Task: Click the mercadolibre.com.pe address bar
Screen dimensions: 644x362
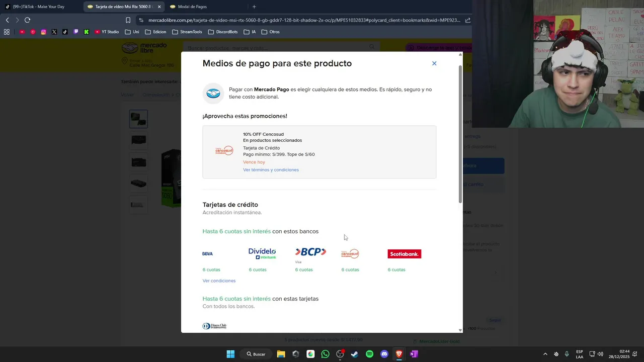Action: coord(304,20)
